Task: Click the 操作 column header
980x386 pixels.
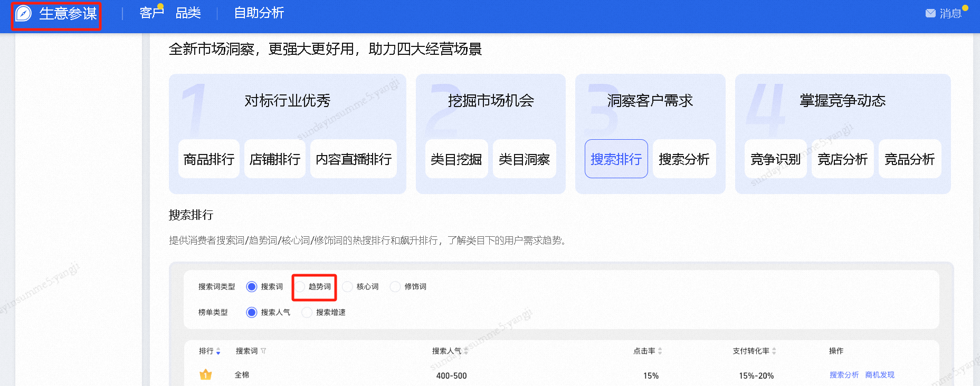Action: tap(836, 351)
